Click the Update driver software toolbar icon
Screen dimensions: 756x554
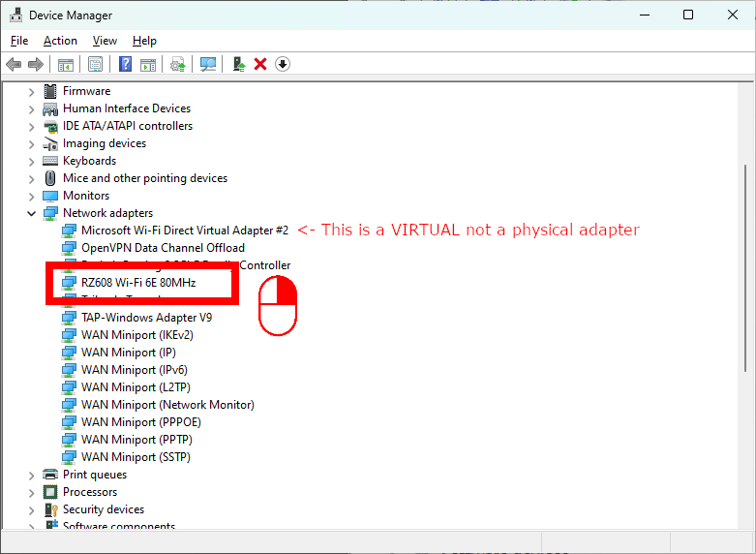pos(177,64)
